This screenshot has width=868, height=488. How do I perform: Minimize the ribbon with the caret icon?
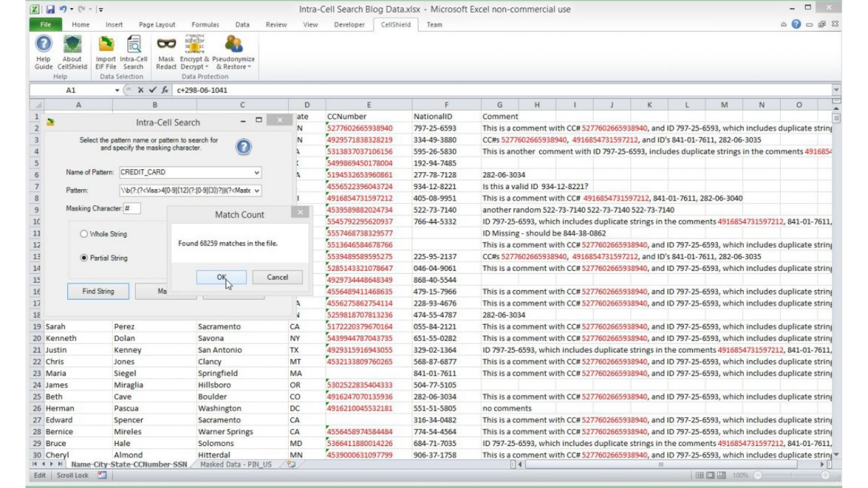tap(785, 24)
